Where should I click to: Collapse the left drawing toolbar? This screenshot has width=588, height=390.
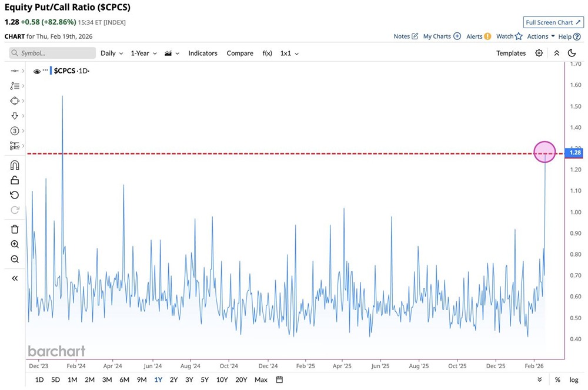point(15,278)
